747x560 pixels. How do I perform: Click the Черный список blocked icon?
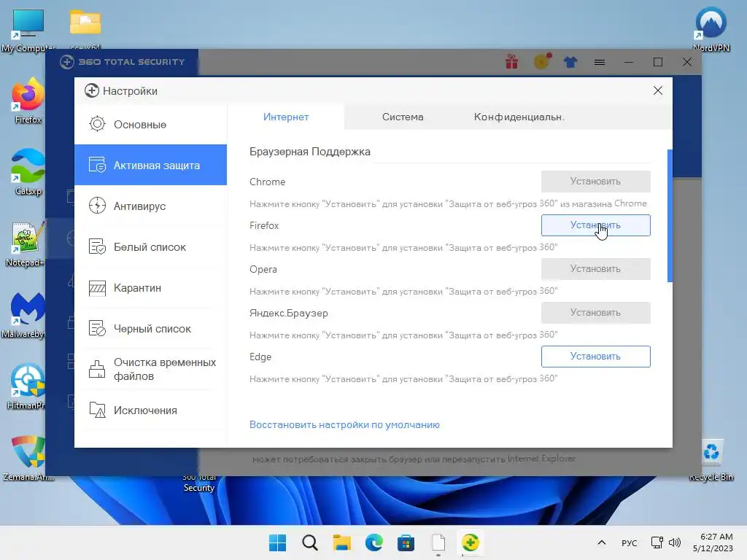(97, 329)
